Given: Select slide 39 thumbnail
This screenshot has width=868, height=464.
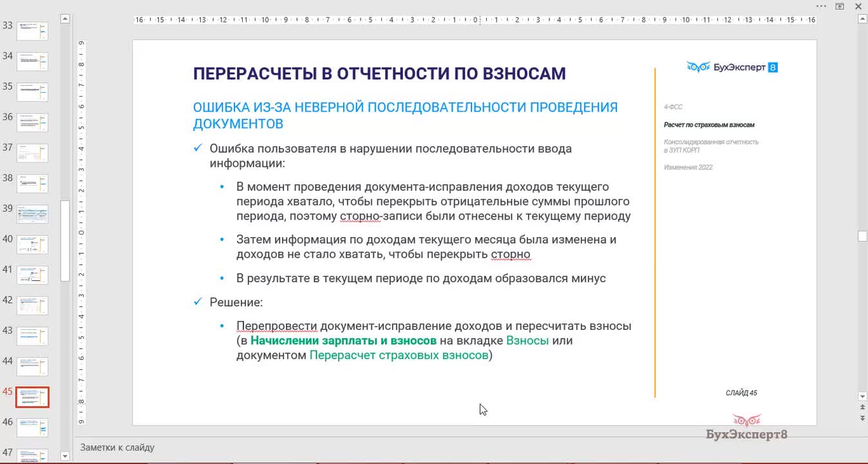Looking at the screenshot, I should click(x=32, y=214).
